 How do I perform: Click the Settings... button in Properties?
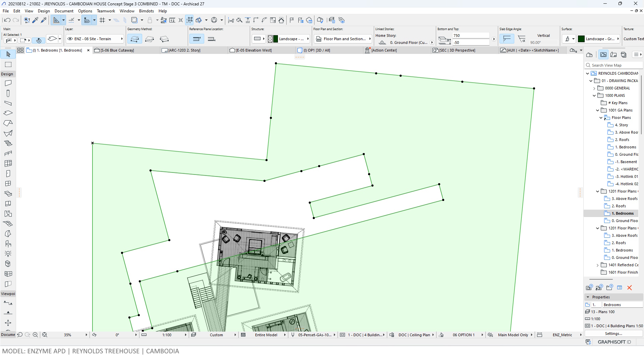613,334
